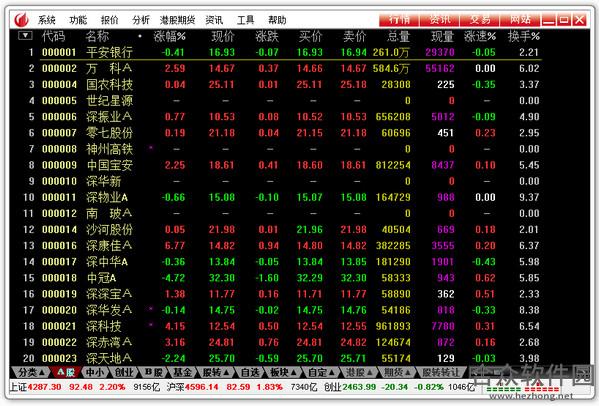Maximize the stock software window
This screenshot has width=599, height=406.
click(x=564, y=20)
